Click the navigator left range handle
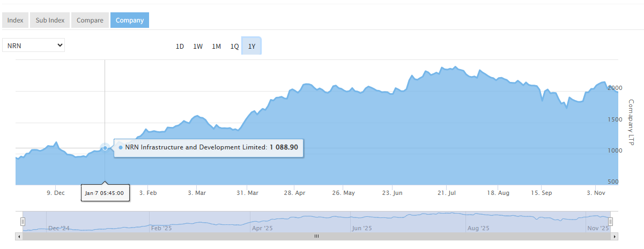Screen dimensions: 644x249 click(23, 221)
